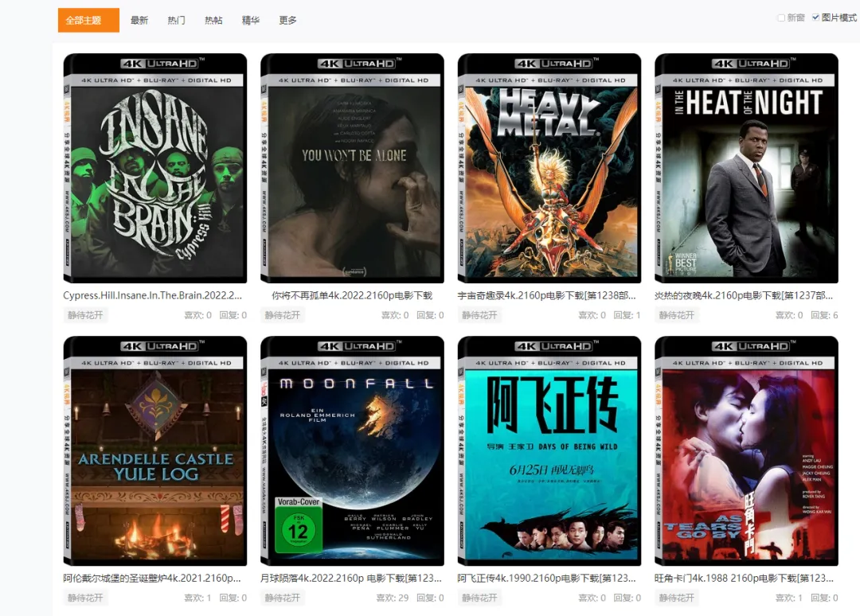The width and height of the screenshot is (860, 616).
Task: Open author 静待花开 under 月球陨落 post
Action: (283, 598)
